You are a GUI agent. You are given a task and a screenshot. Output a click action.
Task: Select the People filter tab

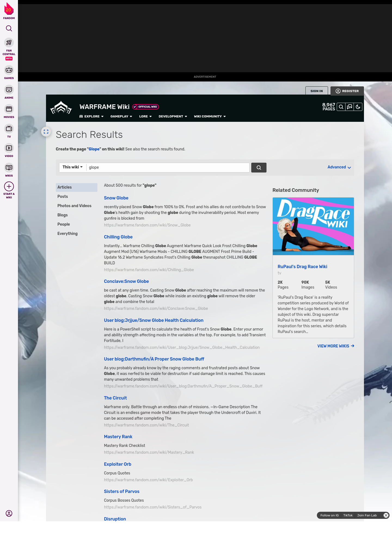76,224
